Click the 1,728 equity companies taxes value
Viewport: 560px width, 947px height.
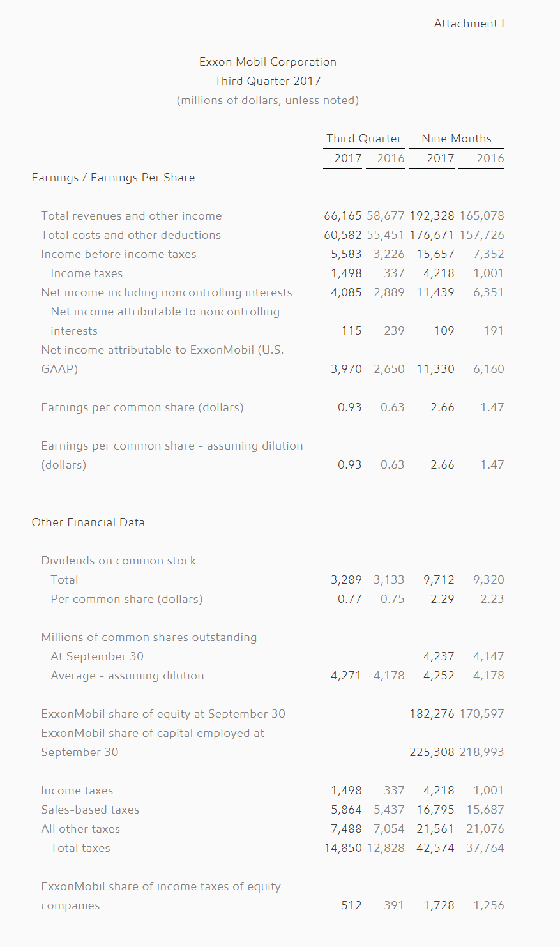point(439,905)
